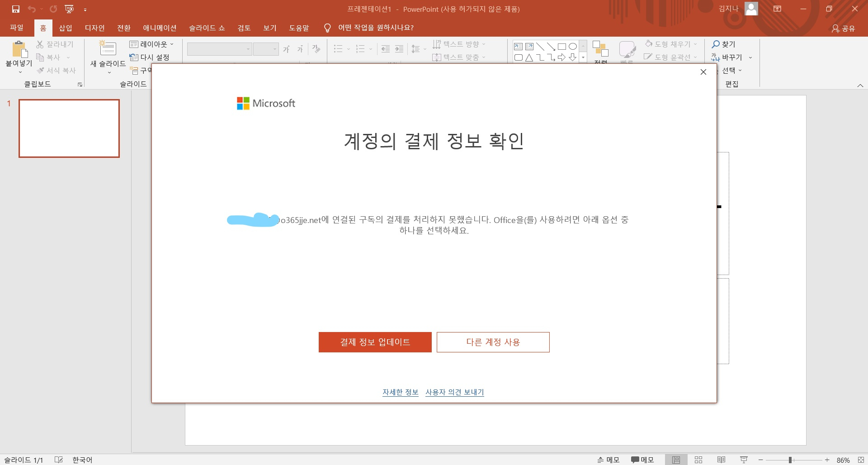Image resolution: width=868 pixels, height=465 pixels.
Task: Select the right arrow shape in gallery
Action: pos(562,57)
